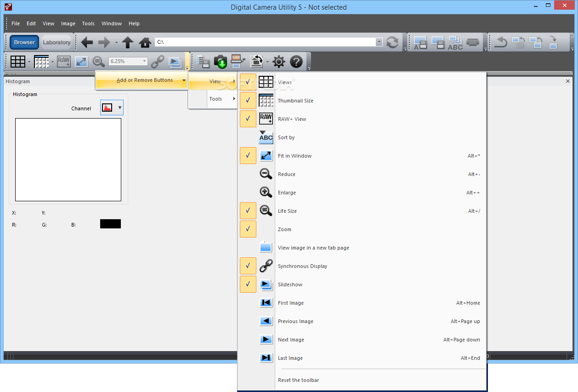Click the Thumbnail Size toolbar icon

41,61
